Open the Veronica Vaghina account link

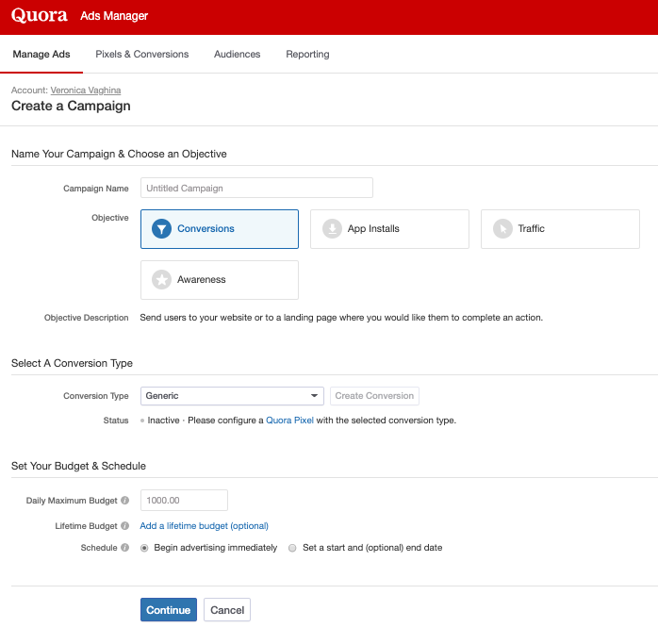(86, 91)
